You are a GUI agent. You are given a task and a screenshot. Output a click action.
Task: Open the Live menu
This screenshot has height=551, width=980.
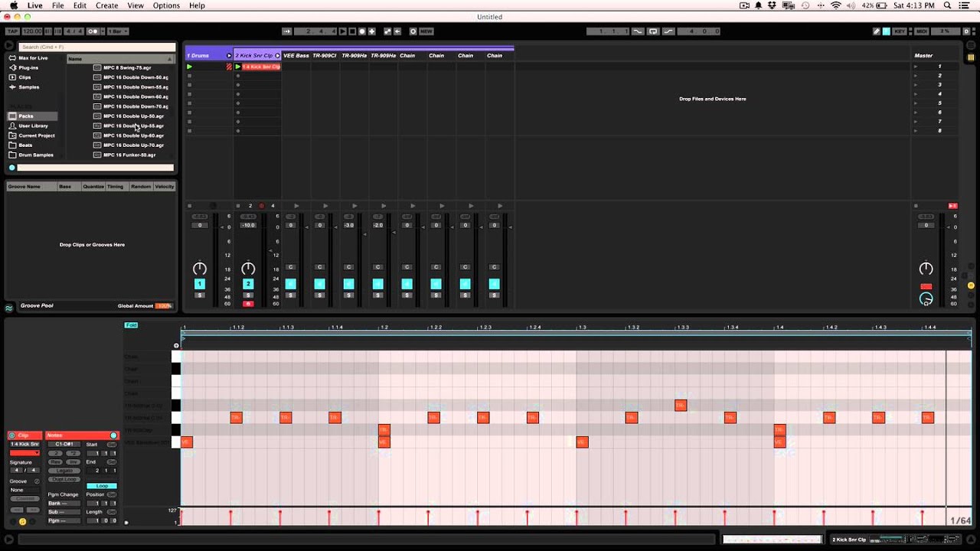pyautogui.click(x=35, y=5)
